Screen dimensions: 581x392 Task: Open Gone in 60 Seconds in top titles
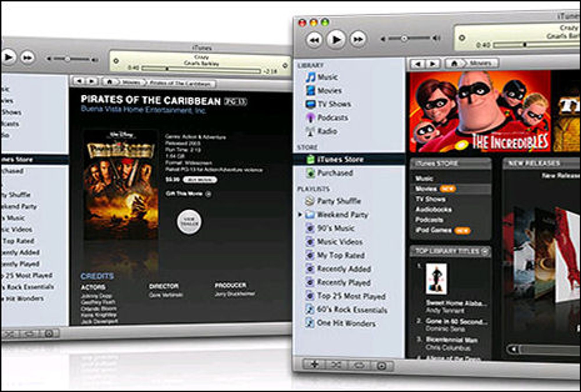457,321
